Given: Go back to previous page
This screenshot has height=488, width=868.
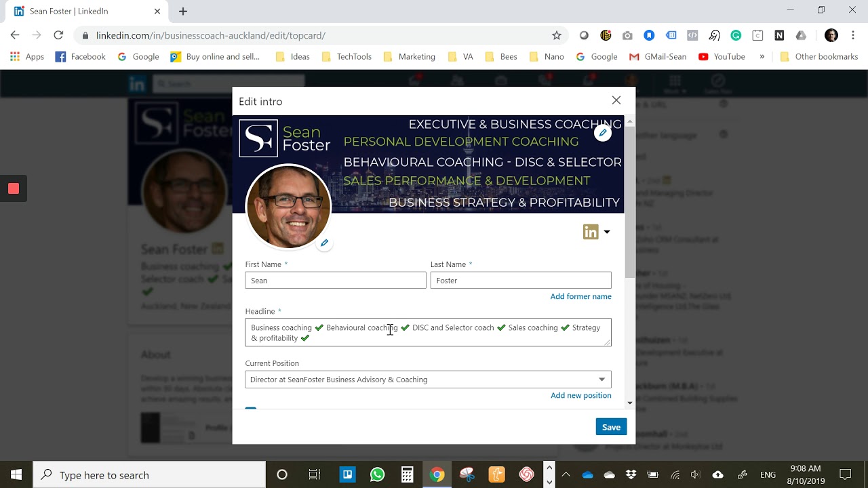Looking at the screenshot, I should tap(15, 35).
